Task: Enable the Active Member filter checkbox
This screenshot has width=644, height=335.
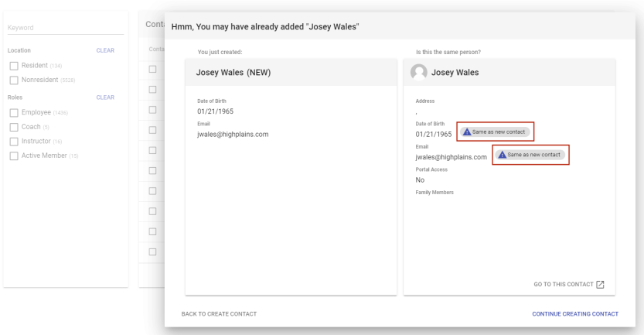Action: tap(13, 156)
